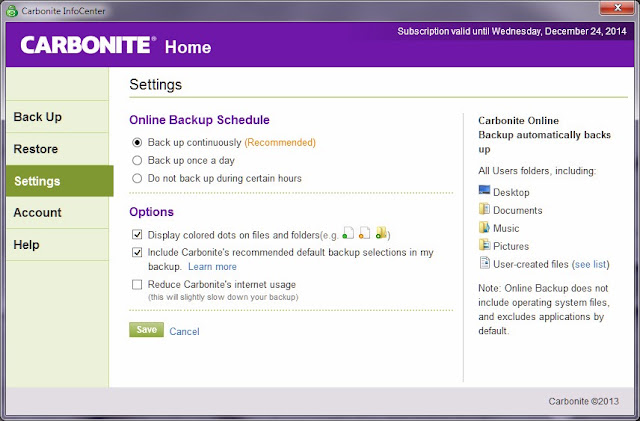Open the see list link

pyautogui.click(x=591, y=264)
